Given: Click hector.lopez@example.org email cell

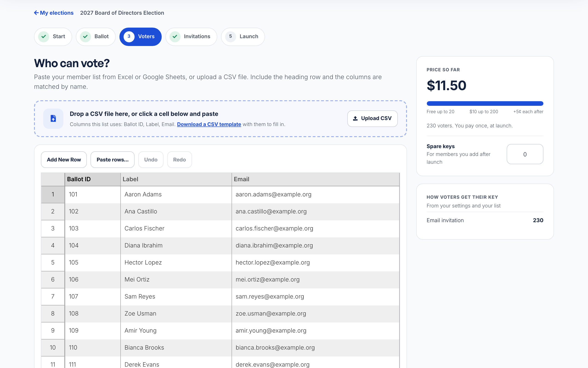Looking at the screenshot, I should click(x=316, y=263).
